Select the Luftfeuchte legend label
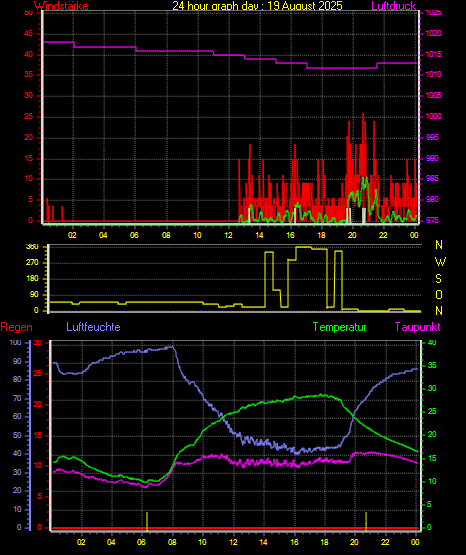Image resolution: width=466 pixels, height=555 pixels. click(x=93, y=327)
